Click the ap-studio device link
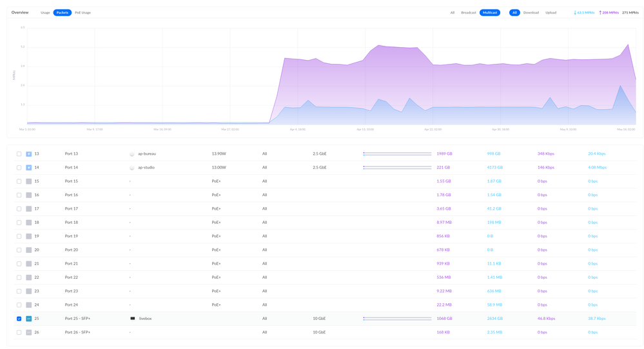644x349 pixels. [x=146, y=168]
